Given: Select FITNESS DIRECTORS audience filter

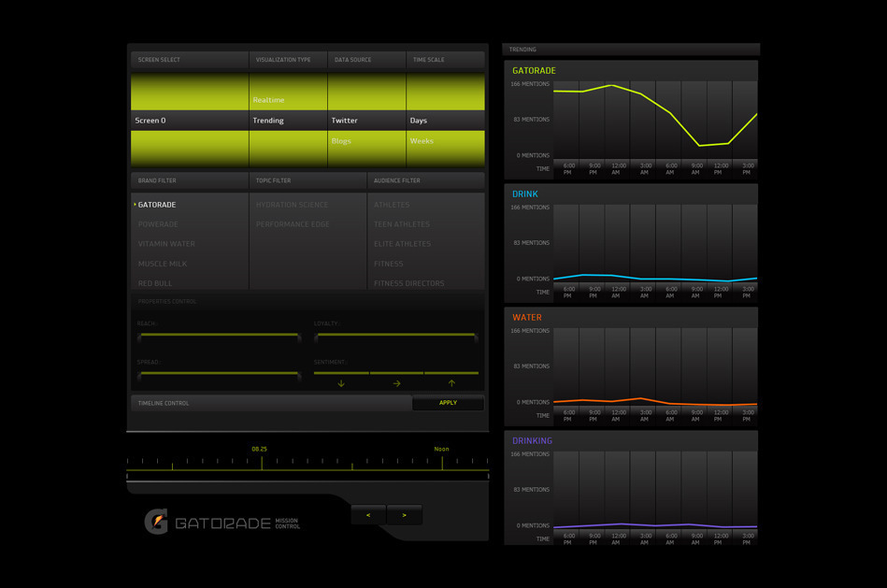Looking at the screenshot, I should point(409,283).
